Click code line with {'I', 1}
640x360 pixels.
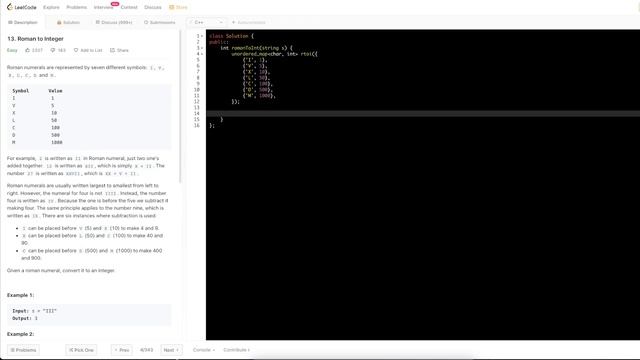[255, 60]
